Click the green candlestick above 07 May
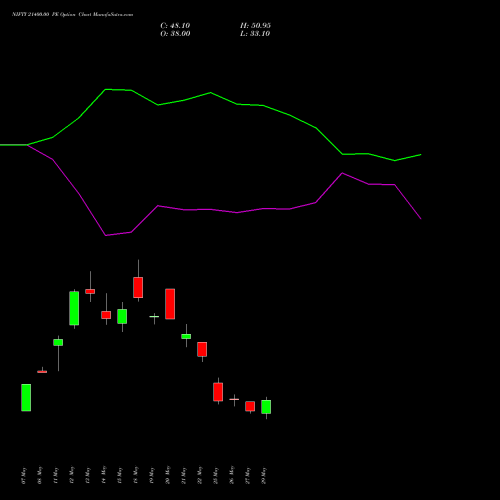Viewport: 500px width, 500px height. click(x=26, y=398)
